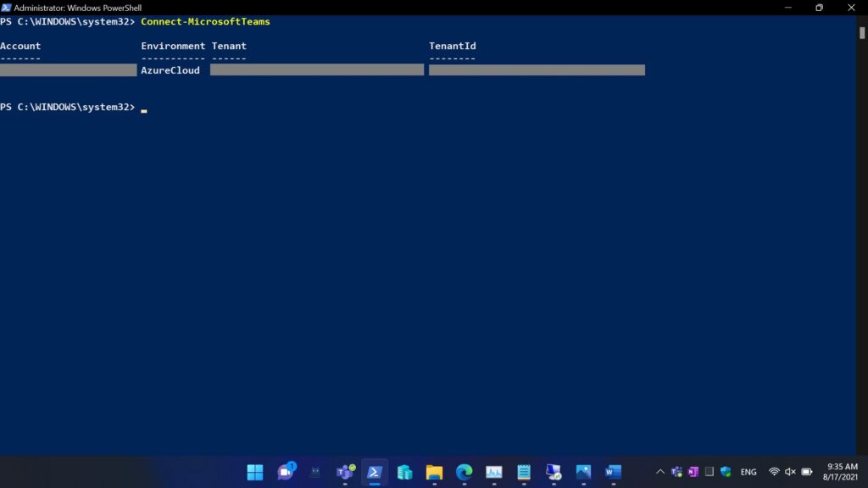
Task: Open File Explorer from the taskbar
Action: tap(434, 472)
